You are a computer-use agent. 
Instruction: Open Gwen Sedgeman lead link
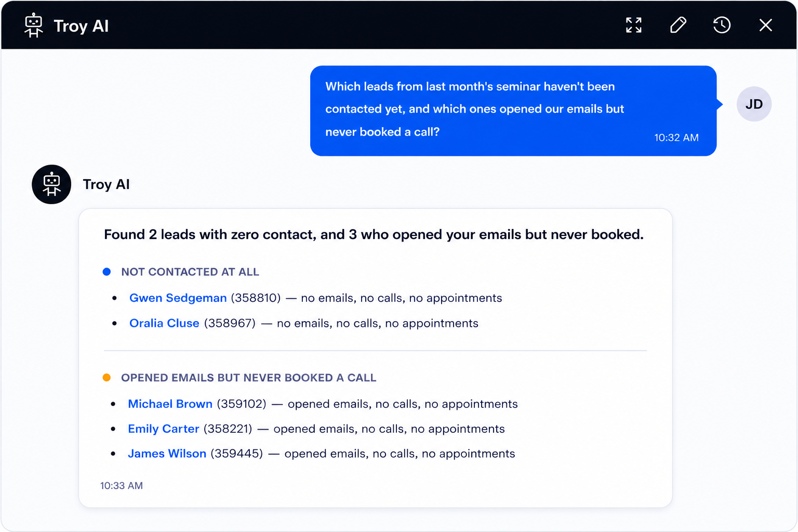(x=178, y=298)
